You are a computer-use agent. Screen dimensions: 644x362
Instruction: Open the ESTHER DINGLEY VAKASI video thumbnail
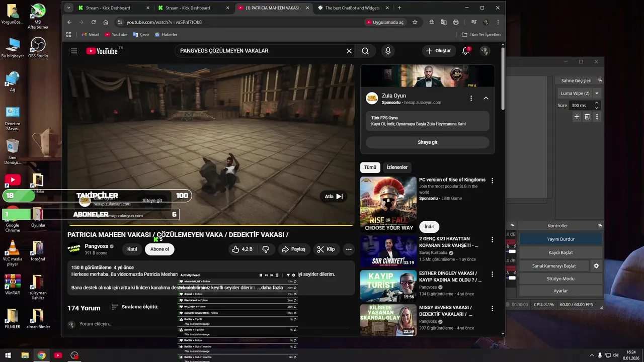point(388,286)
